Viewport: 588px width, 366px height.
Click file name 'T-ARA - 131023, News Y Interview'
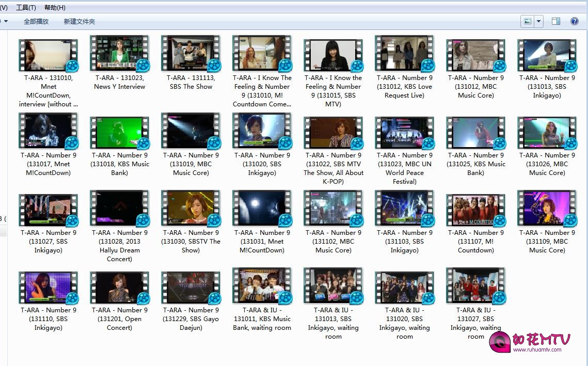click(120, 82)
